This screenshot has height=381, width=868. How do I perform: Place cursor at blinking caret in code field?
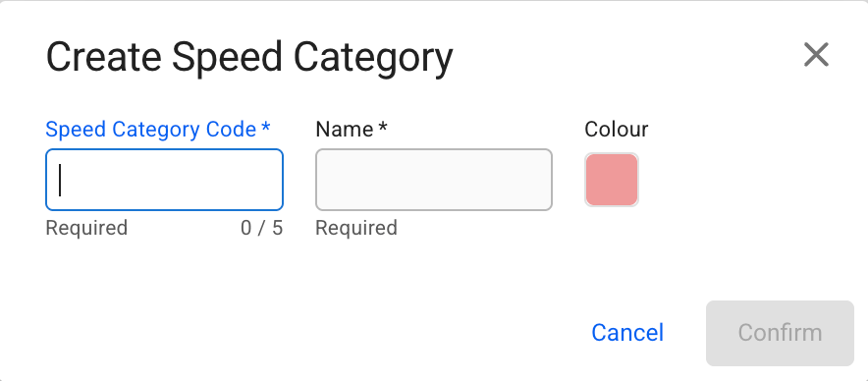[x=60, y=180]
